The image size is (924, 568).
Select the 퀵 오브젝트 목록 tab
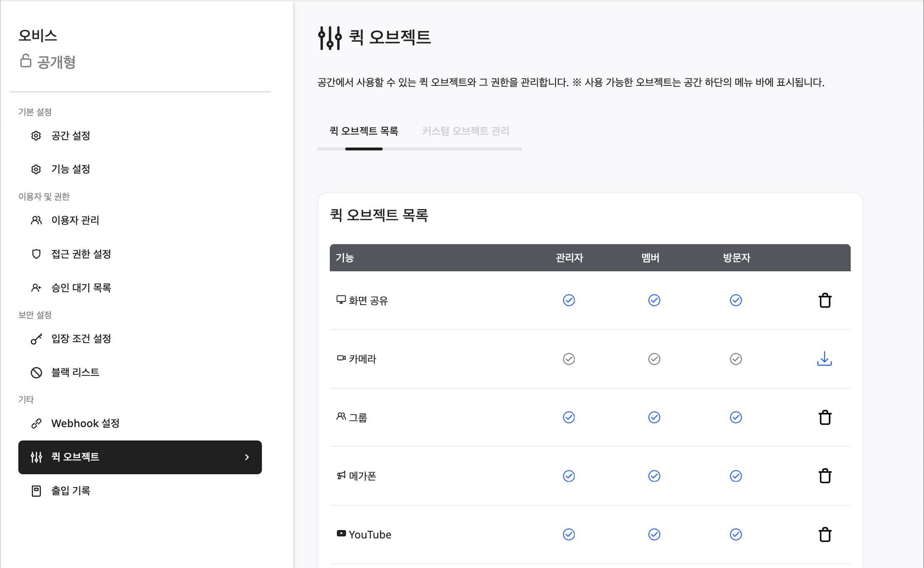tap(364, 131)
